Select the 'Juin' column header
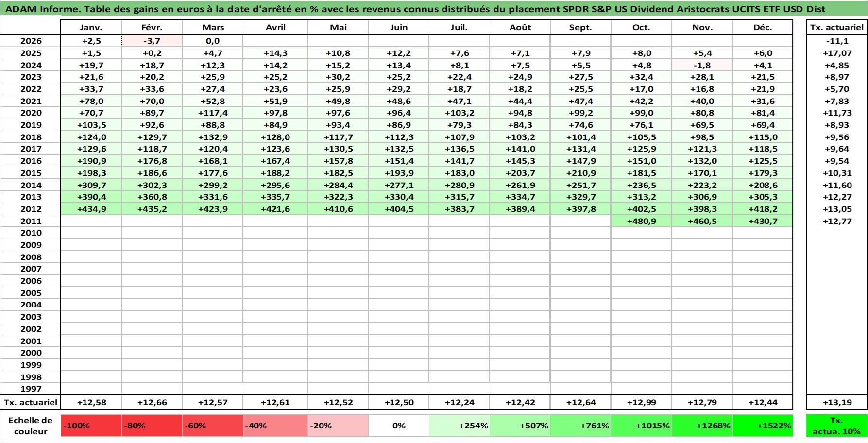This screenshot has width=868, height=443. pos(399,27)
